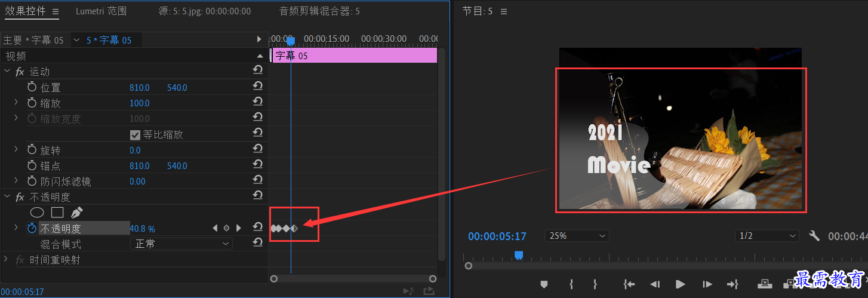This screenshot has width=868, height=298.
Task: Switch to the 源: 5: 5.jpg tab
Action: (205, 11)
